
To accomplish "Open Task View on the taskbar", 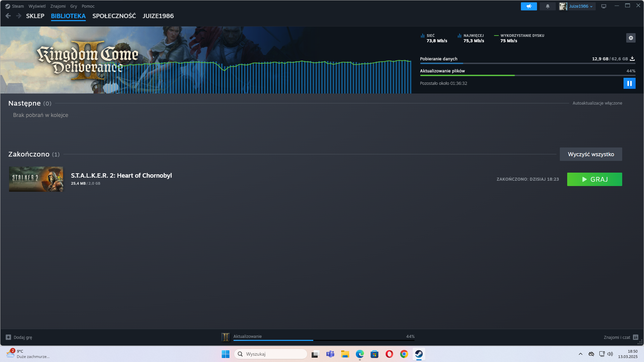I will pos(315,354).
